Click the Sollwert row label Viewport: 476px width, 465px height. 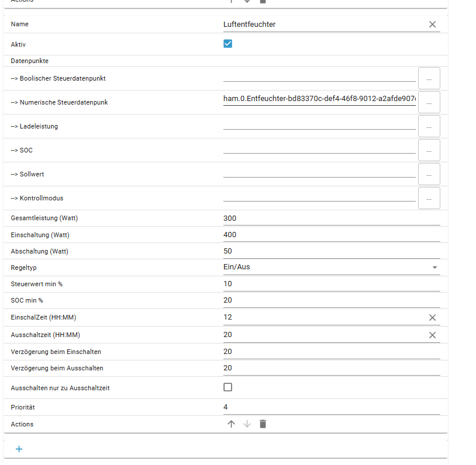27,174
